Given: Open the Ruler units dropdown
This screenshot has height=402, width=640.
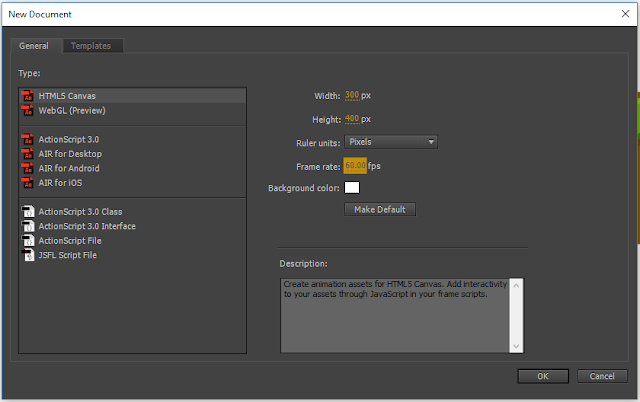Looking at the screenshot, I should tap(391, 142).
